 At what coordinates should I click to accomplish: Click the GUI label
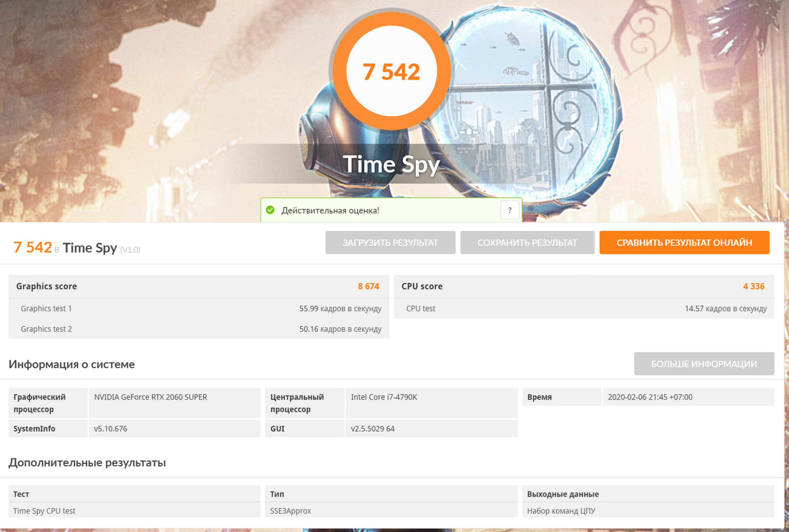pos(277,429)
